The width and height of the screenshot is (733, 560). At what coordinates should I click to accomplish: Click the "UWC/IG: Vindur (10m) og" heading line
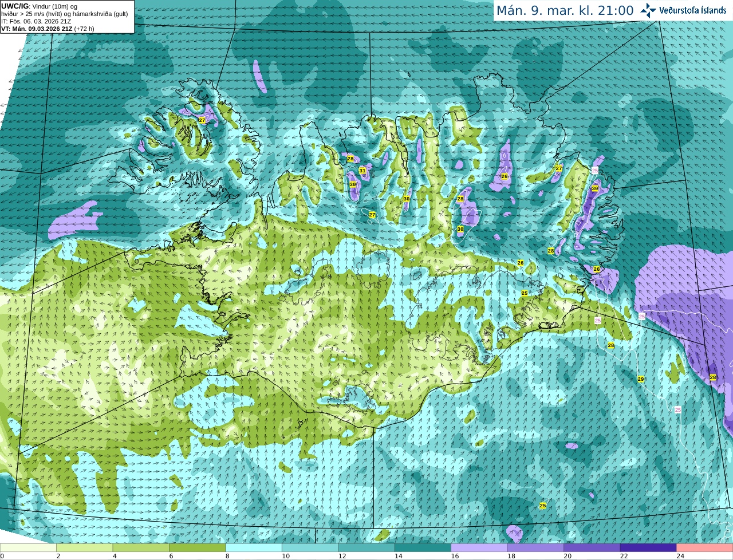39,6
